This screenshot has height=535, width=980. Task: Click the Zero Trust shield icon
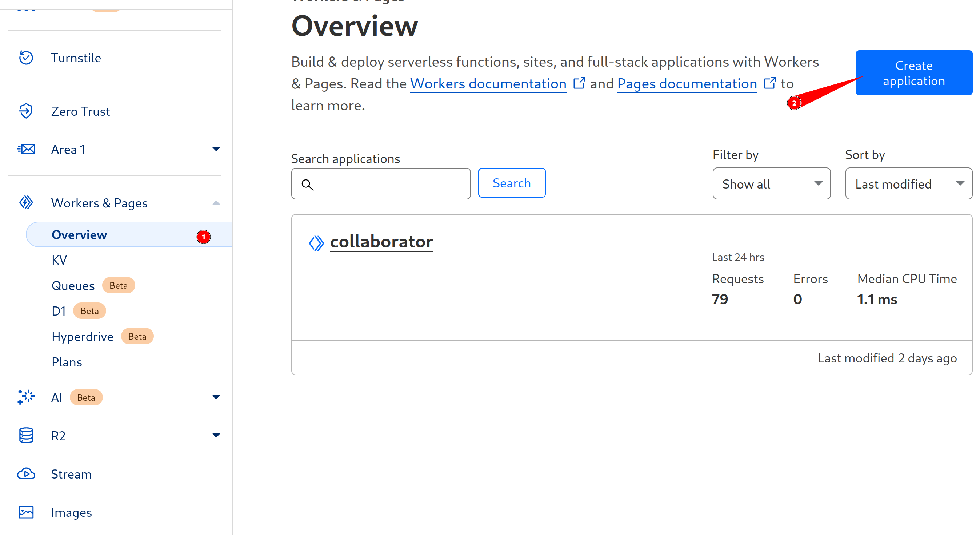tap(26, 111)
